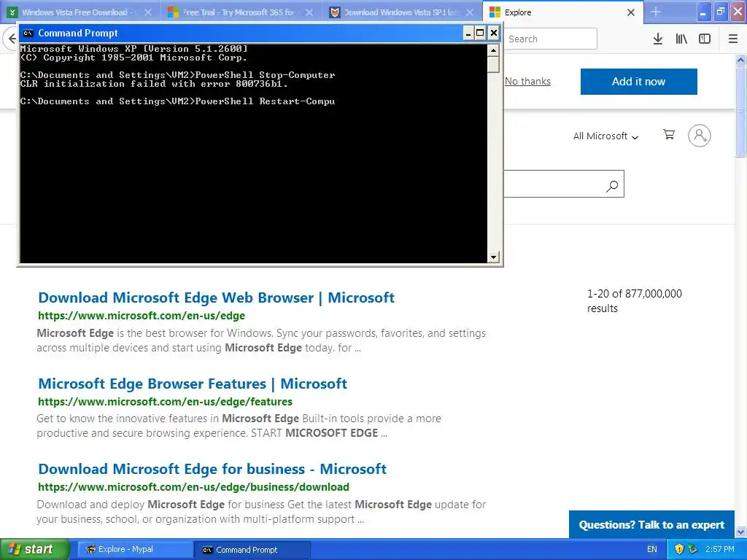Close the Command Prompt window

point(494,33)
